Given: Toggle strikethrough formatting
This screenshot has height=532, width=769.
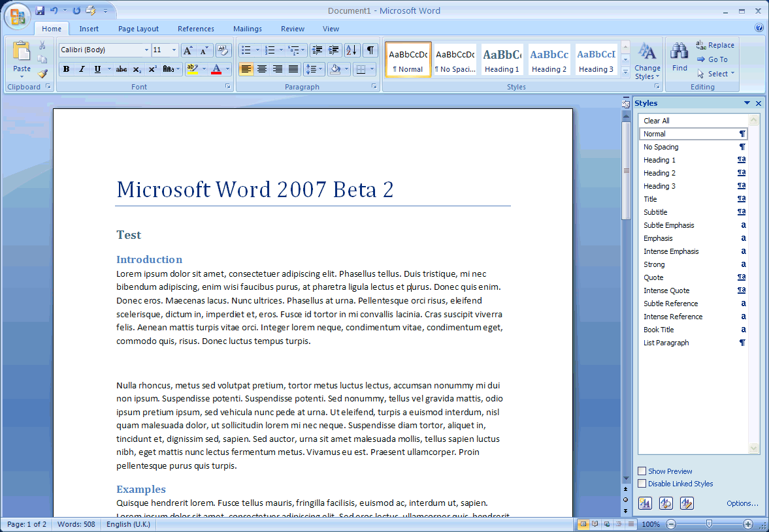Looking at the screenshot, I should (122, 69).
